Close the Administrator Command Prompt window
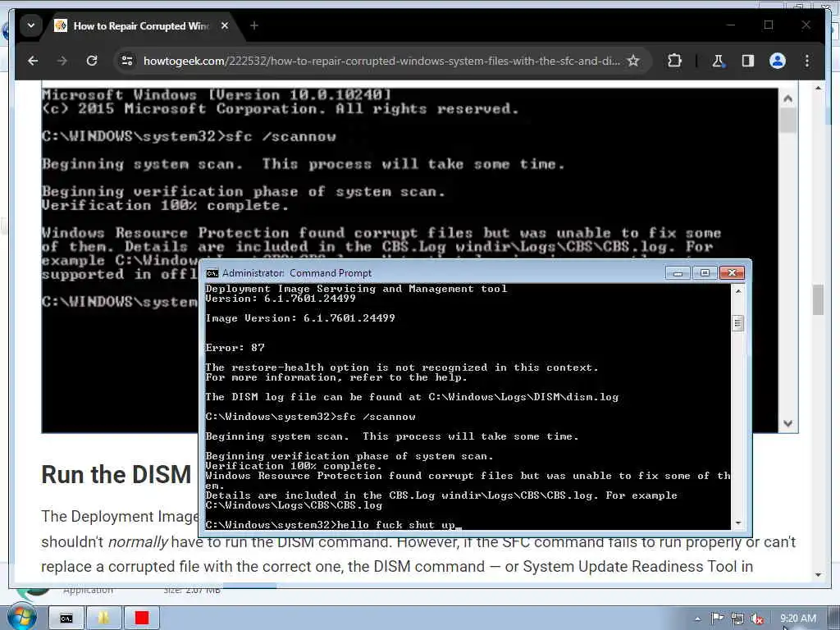840x630 pixels. pyautogui.click(x=733, y=272)
